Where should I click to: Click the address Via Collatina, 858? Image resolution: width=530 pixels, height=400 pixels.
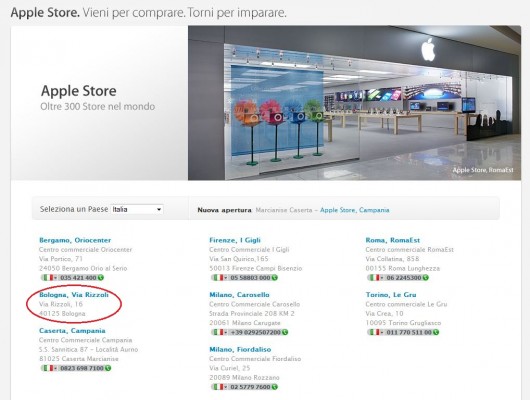(392, 259)
